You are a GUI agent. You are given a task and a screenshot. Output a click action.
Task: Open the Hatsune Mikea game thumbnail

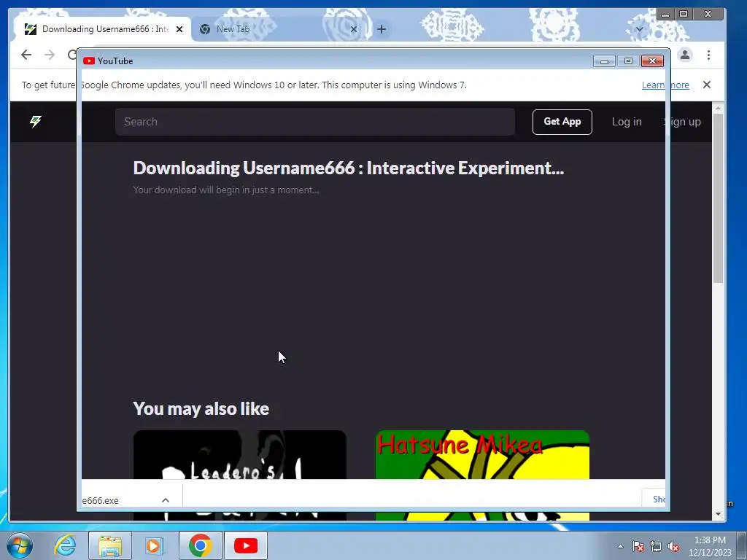coord(482,475)
